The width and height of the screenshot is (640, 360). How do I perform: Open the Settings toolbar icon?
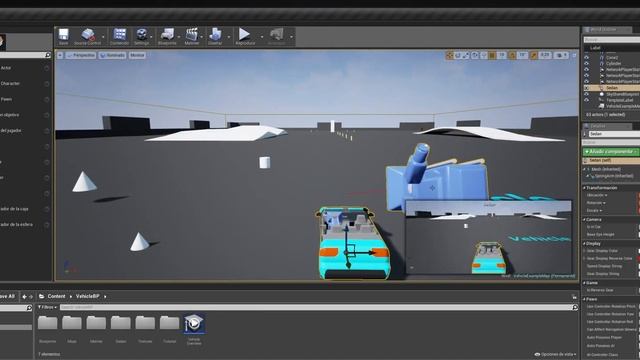[x=142, y=36]
